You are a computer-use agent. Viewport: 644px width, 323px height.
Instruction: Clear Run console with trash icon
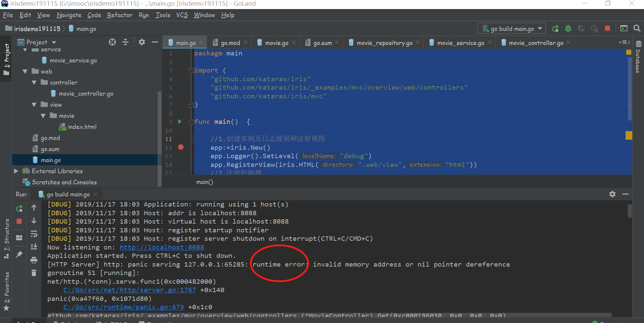(34, 273)
